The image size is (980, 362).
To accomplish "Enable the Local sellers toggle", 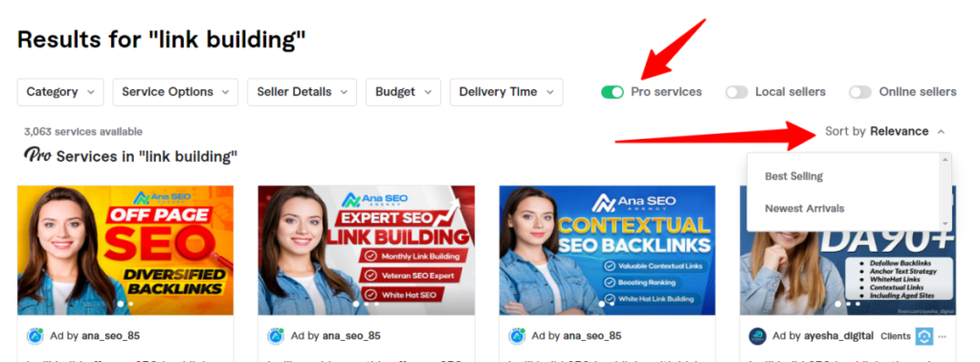I will tap(736, 92).
